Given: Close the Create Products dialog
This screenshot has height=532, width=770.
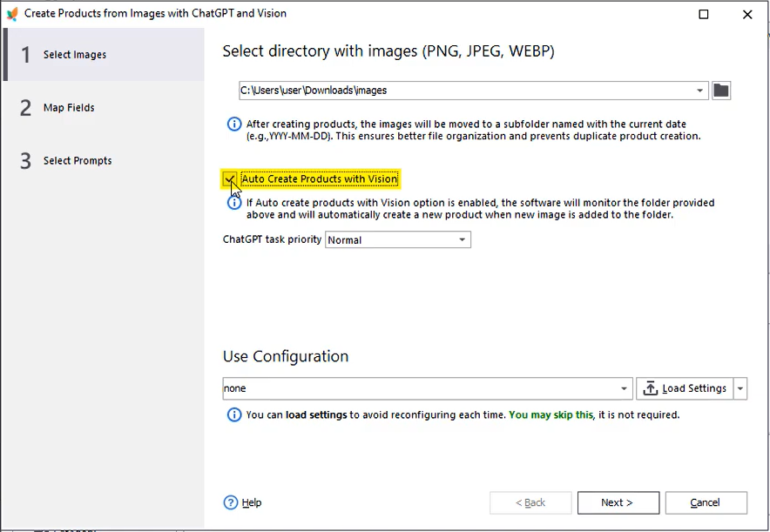Looking at the screenshot, I should (x=747, y=14).
